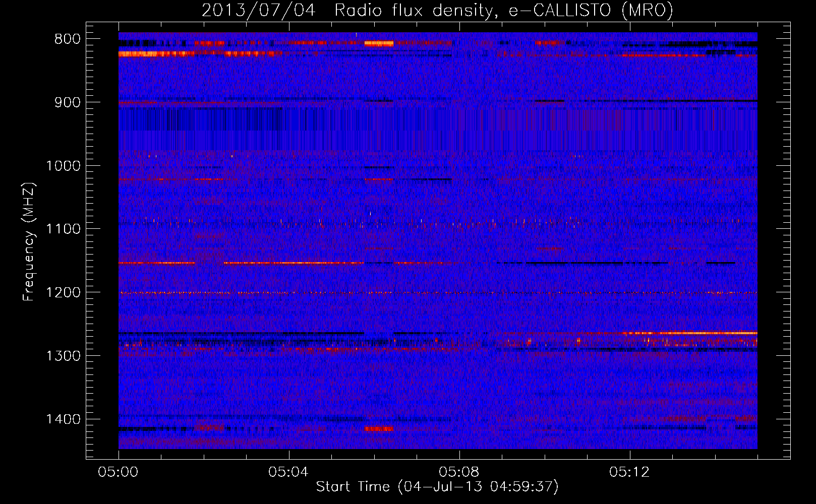
Task: Click the 'Frequency (MHZ)' axis label
Action: click(x=29, y=242)
